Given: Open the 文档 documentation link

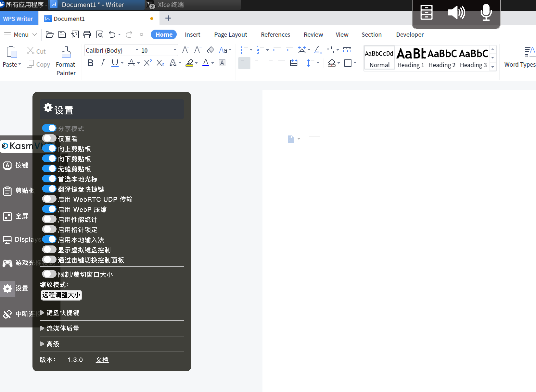Looking at the screenshot, I should pos(102,360).
